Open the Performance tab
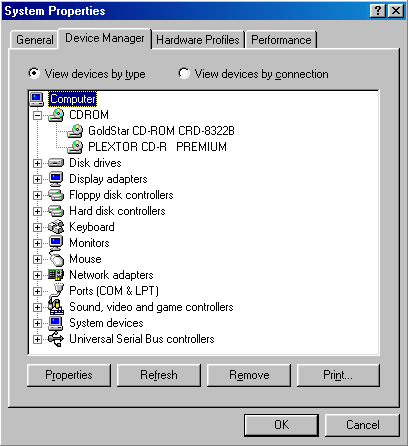408x446 pixels. (281, 40)
